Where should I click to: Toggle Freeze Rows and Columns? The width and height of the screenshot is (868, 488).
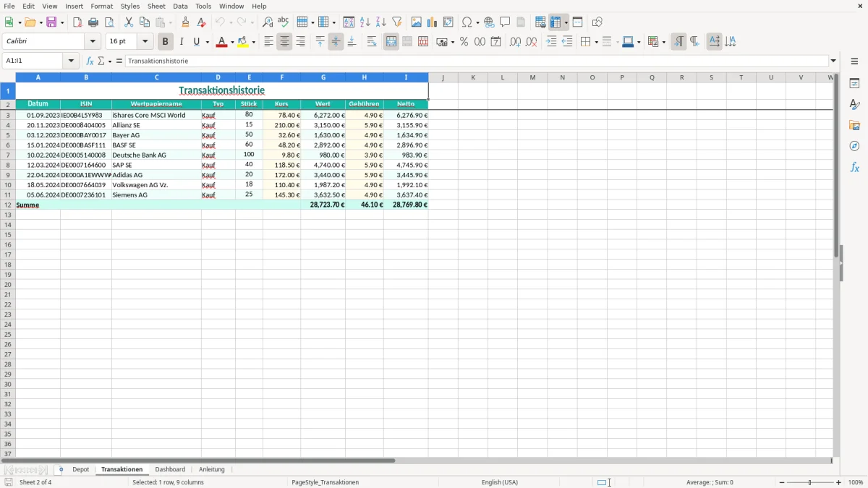click(556, 22)
